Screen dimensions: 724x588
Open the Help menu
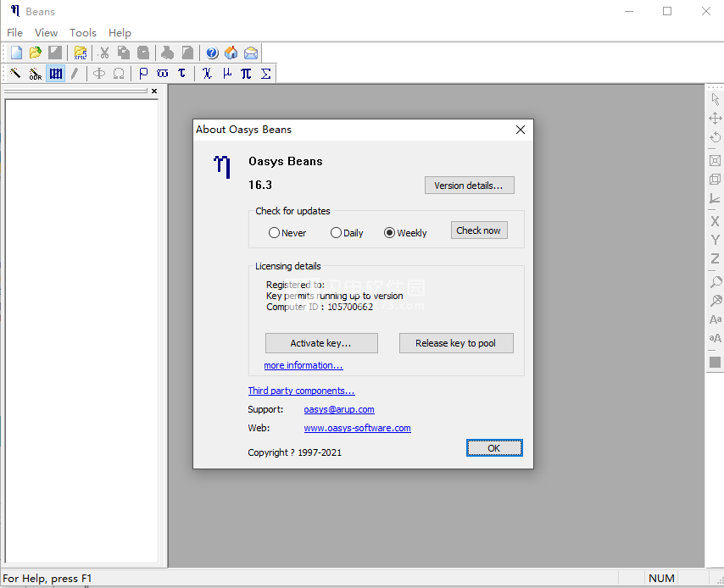[x=120, y=33]
